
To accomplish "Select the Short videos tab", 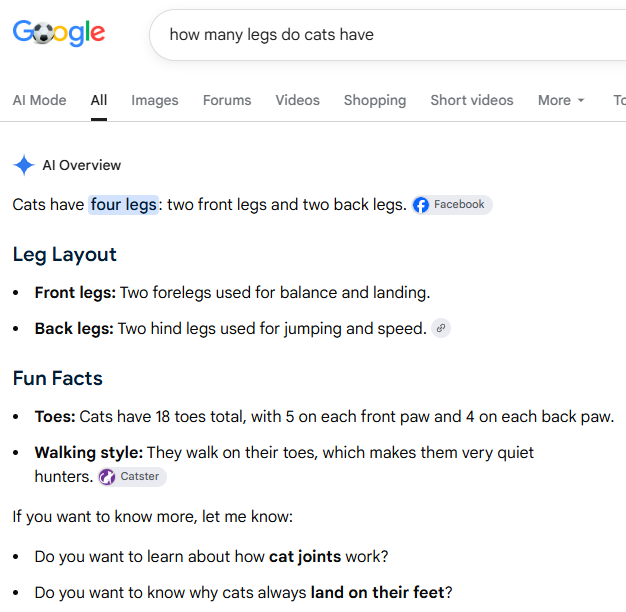I will [472, 100].
